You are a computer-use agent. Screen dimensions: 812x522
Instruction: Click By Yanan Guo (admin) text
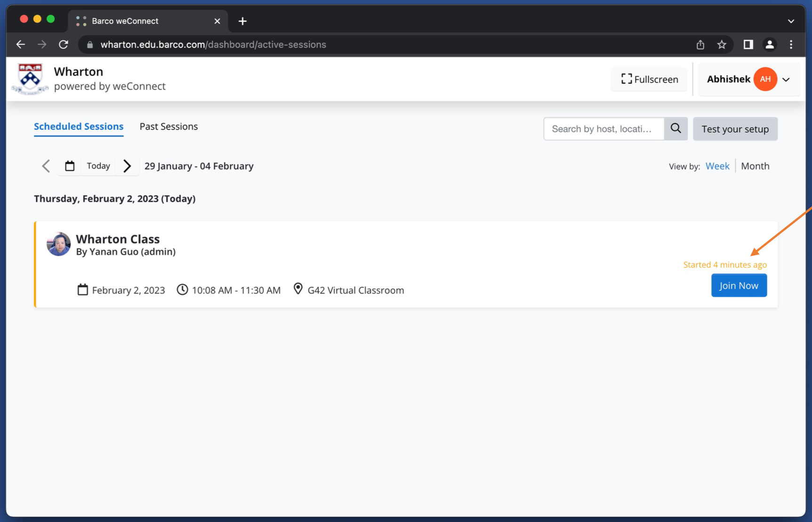pyautogui.click(x=126, y=252)
